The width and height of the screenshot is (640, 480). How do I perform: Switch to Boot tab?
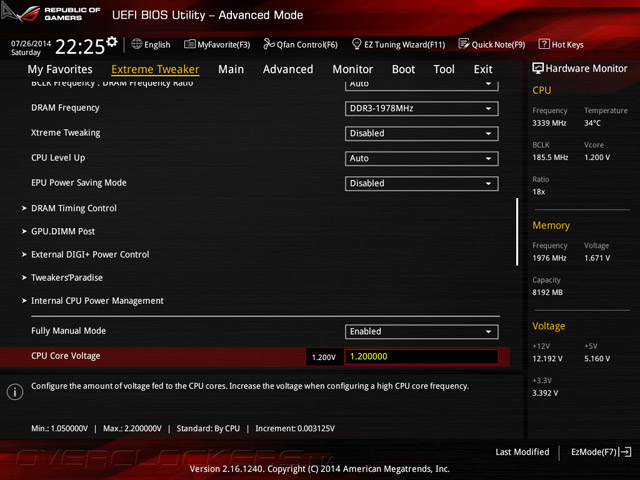tap(403, 69)
